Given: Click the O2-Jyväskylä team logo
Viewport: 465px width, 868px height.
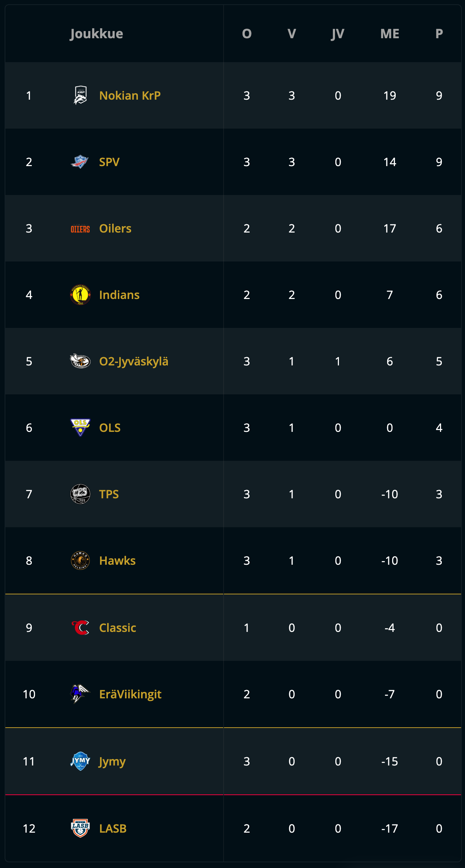Looking at the screenshot, I should point(80,361).
